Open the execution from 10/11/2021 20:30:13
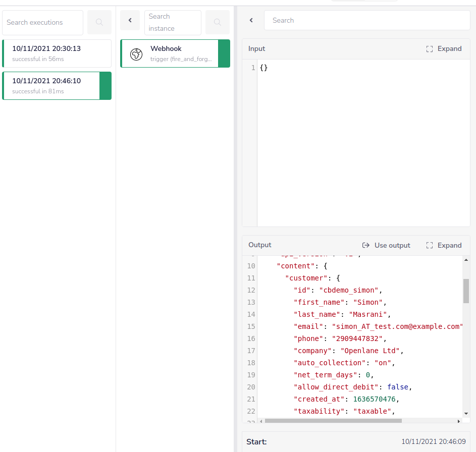The image size is (476, 452). click(x=57, y=53)
